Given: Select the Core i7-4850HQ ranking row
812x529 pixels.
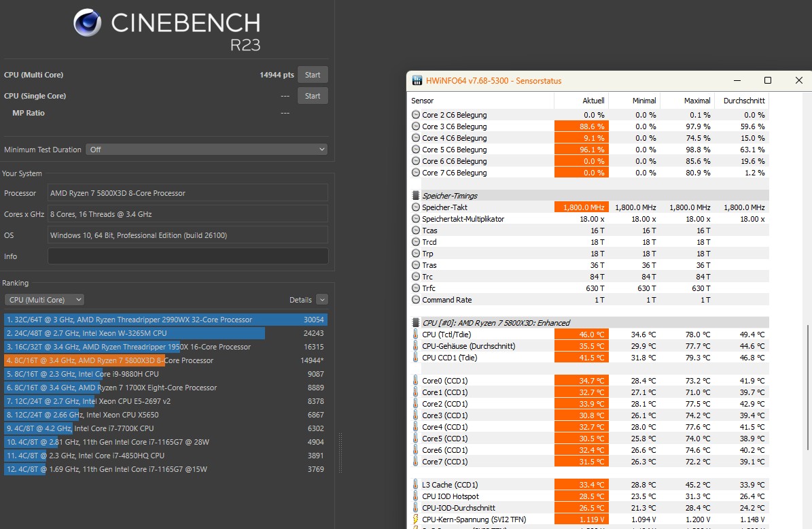Looking at the screenshot, I should pyautogui.click(x=166, y=456).
